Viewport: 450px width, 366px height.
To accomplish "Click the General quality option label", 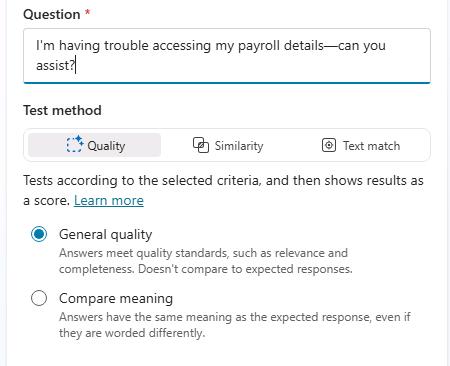I will [x=106, y=235].
